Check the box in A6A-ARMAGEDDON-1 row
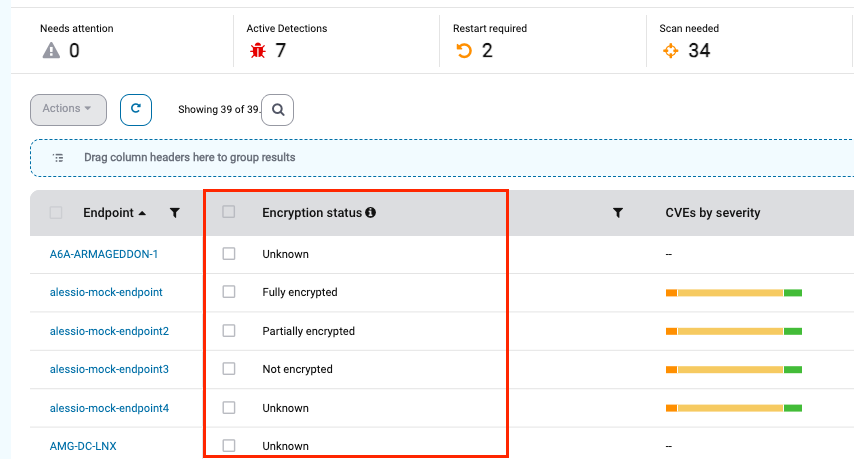The height and width of the screenshot is (459, 854). pyautogui.click(x=229, y=254)
